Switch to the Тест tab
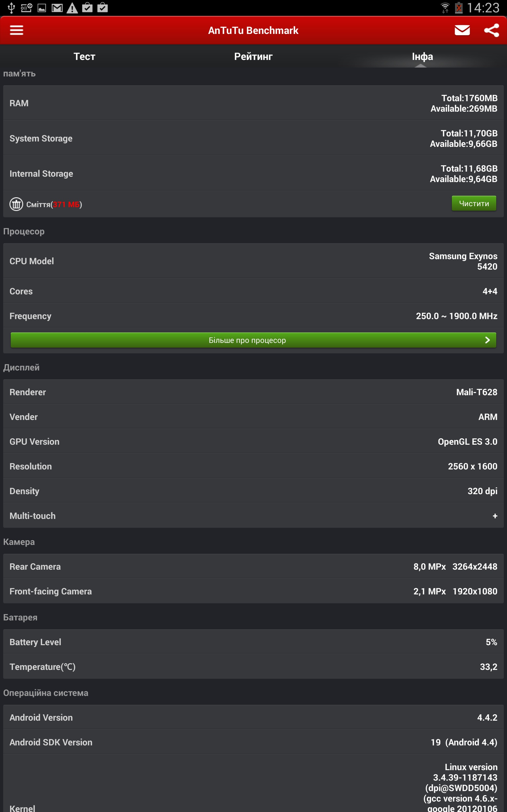The height and width of the screenshot is (812, 507). (85, 56)
